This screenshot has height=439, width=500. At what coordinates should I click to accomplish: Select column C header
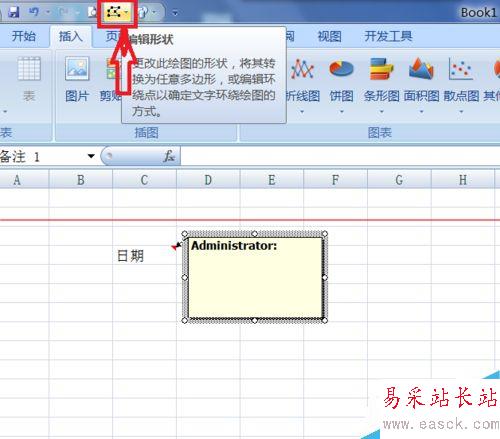[x=144, y=180]
